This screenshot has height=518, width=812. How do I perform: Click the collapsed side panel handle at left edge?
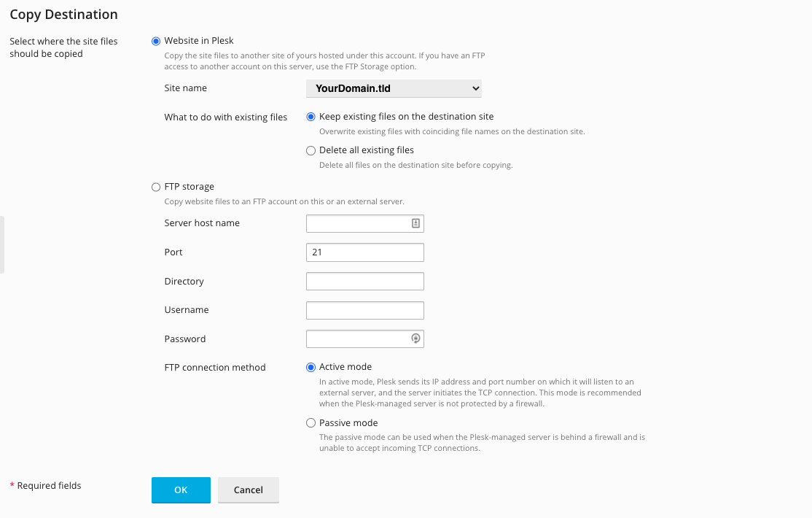(x=2, y=244)
